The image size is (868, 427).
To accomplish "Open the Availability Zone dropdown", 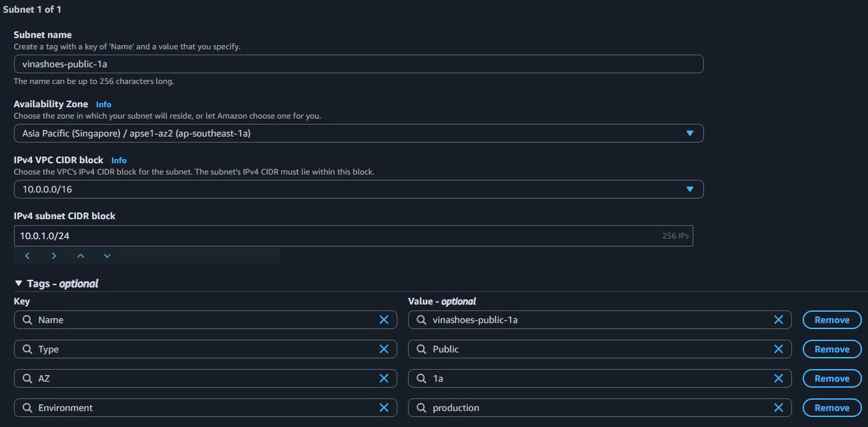I will pyautogui.click(x=690, y=133).
